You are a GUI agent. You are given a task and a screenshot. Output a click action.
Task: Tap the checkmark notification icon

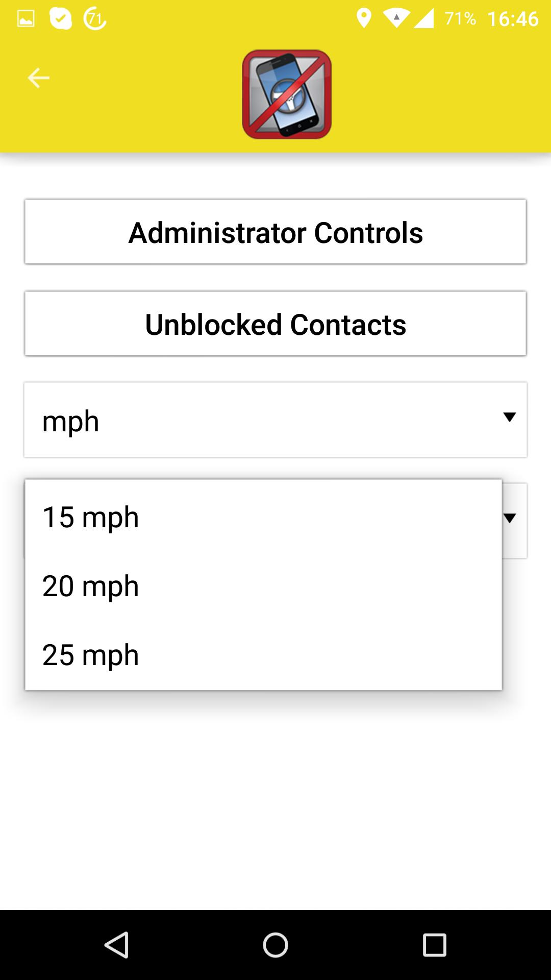pos(61,19)
